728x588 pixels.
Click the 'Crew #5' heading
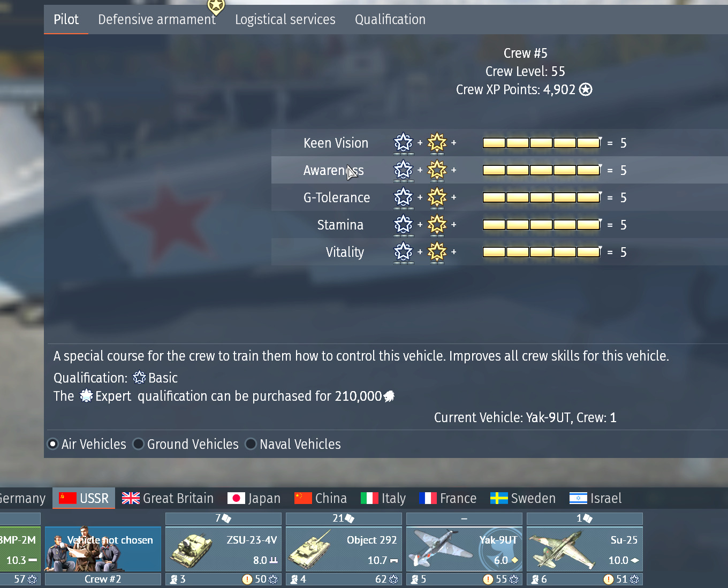(526, 53)
